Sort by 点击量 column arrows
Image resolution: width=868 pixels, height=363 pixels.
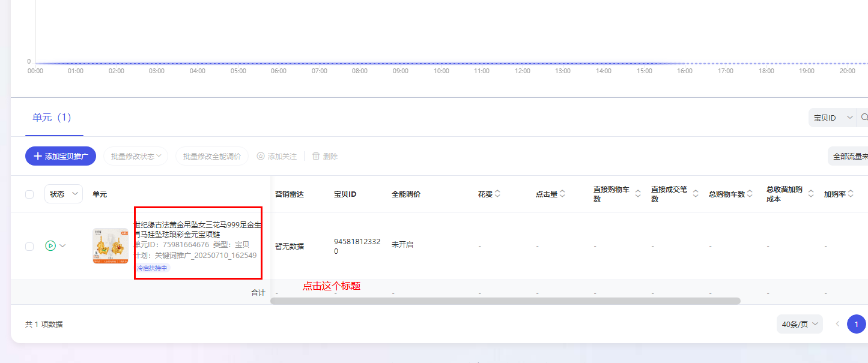tap(562, 194)
